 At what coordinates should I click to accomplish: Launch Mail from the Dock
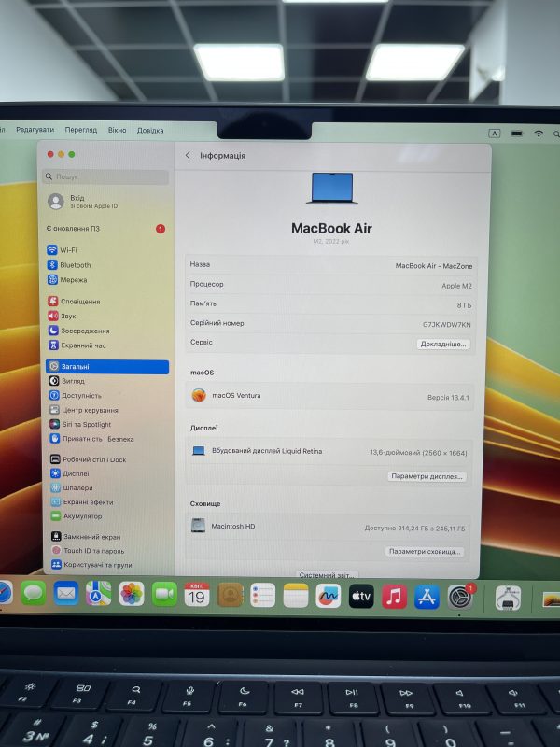(66, 594)
